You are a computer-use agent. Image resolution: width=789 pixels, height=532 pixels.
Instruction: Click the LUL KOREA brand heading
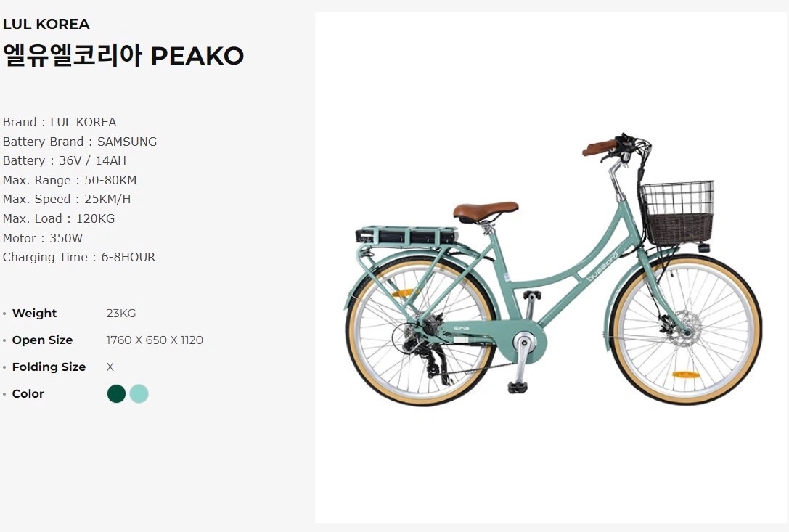[46, 24]
